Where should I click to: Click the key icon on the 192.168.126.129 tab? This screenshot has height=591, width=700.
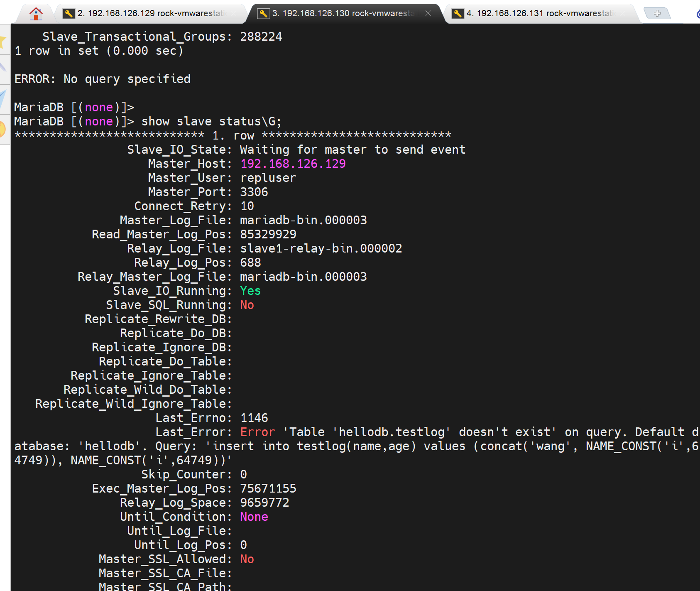69,14
